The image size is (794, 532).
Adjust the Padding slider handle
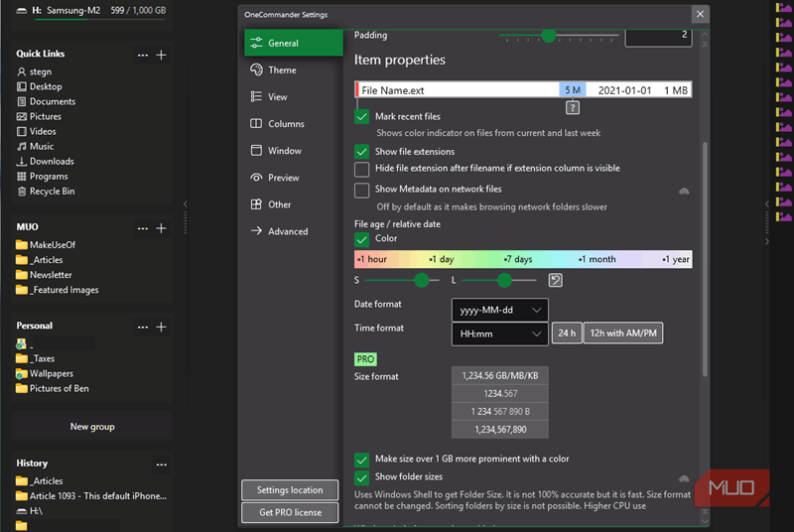548,36
